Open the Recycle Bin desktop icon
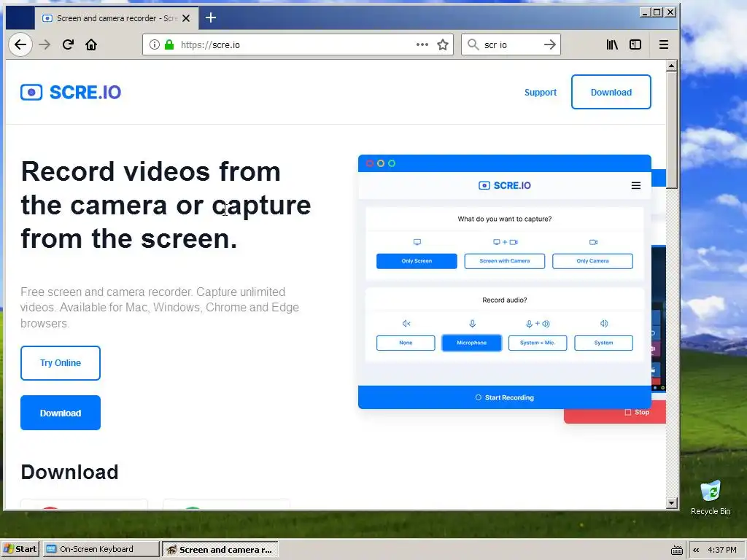The width and height of the screenshot is (747, 560). [711, 497]
